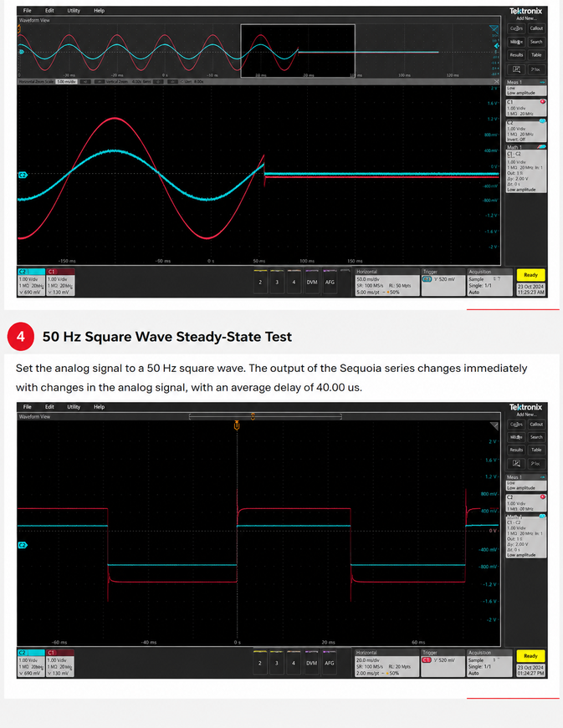Open Edit menu in lower oscilloscope
Viewport: 563px width, 728px height.
pyautogui.click(x=49, y=407)
